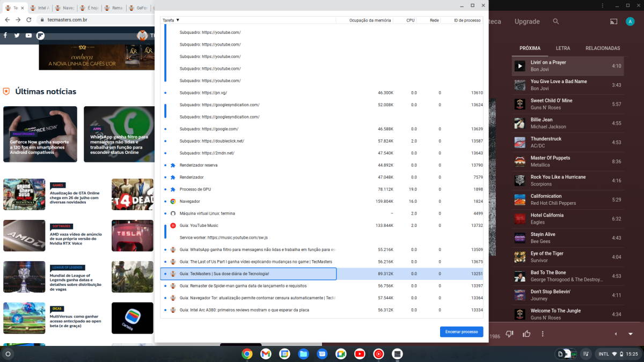Dislike the current YouTube Music song
The height and width of the screenshot is (362, 644).
(x=510, y=334)
